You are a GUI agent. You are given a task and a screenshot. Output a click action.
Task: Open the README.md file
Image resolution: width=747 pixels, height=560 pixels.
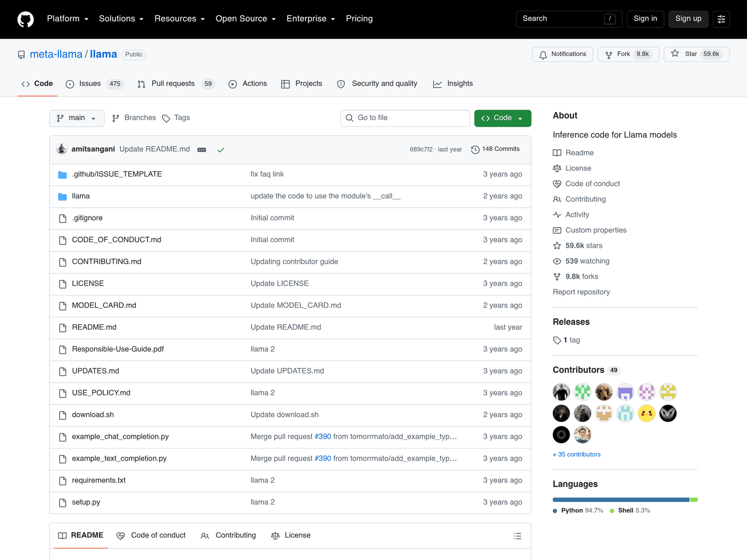click(x=94, y=327)
